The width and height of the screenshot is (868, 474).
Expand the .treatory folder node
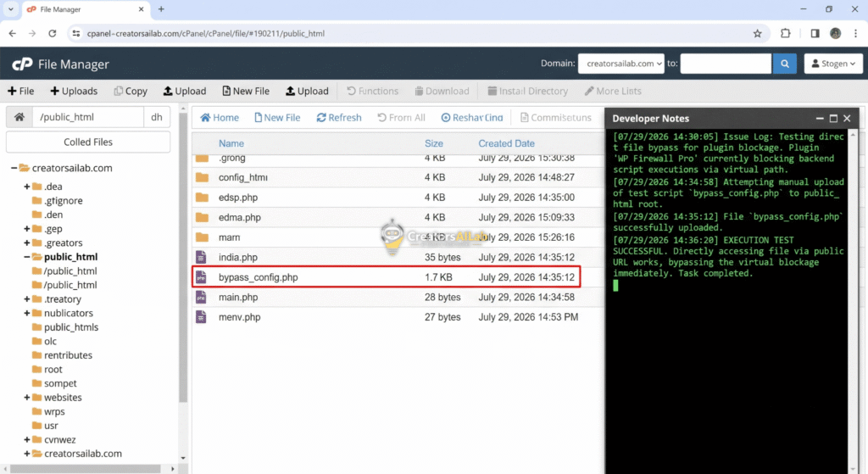(26, 299)
